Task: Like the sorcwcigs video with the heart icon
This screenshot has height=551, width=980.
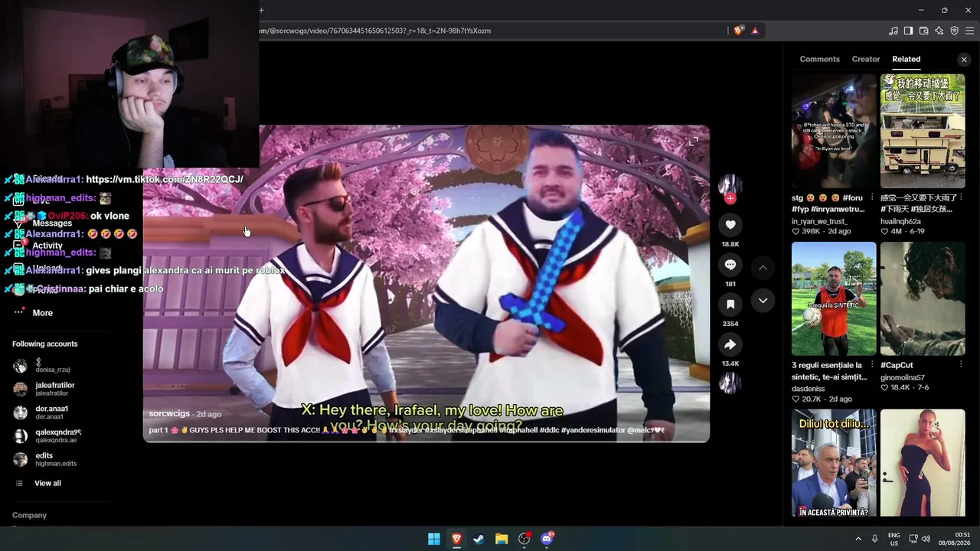Action: 730,225
